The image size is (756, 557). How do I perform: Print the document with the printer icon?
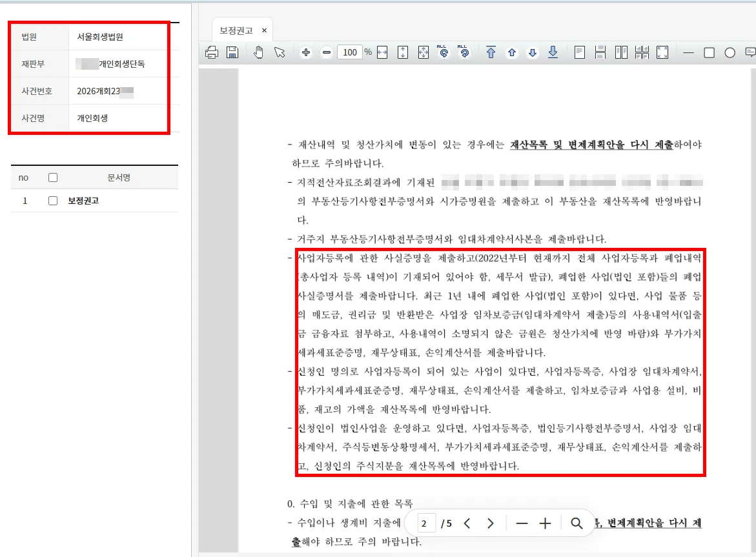(212, 52)
